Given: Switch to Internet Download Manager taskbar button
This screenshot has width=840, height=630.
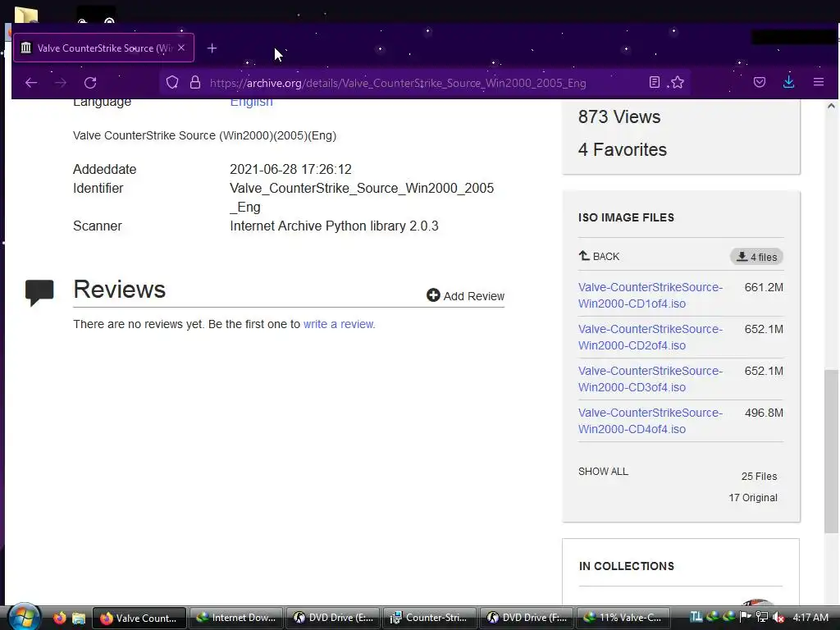Looking at the screenshot, I should [236, 618].
